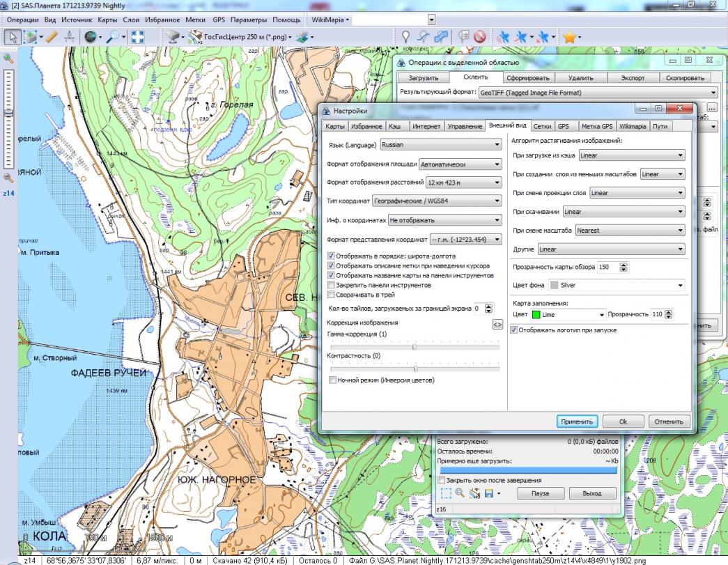The image size is (728, 565).
Task: Open the 'Параметры' menu
Action: point(249,20)
